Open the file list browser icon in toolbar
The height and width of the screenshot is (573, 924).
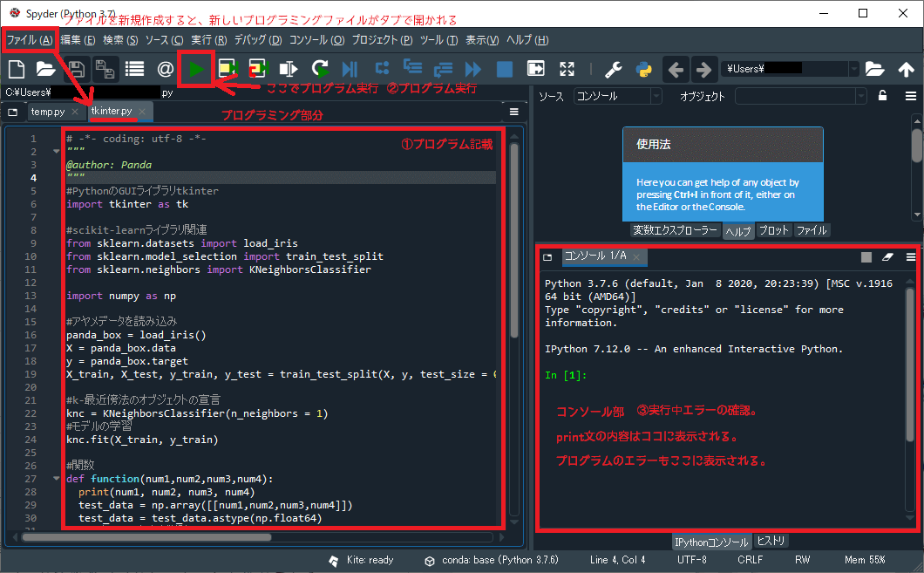pyautogui.click(x=134, y=69)
